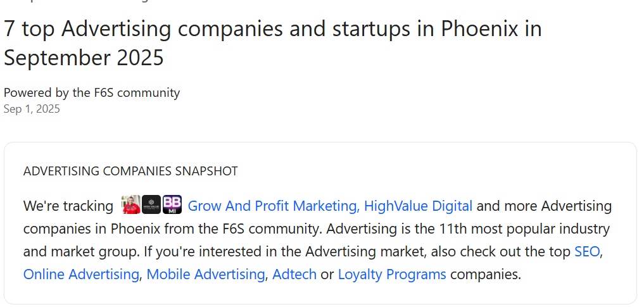Viewport: 644px width, 307px height.
Task: Open the Grow And Profit Marketing link
Action: click(x=272, y=206)
